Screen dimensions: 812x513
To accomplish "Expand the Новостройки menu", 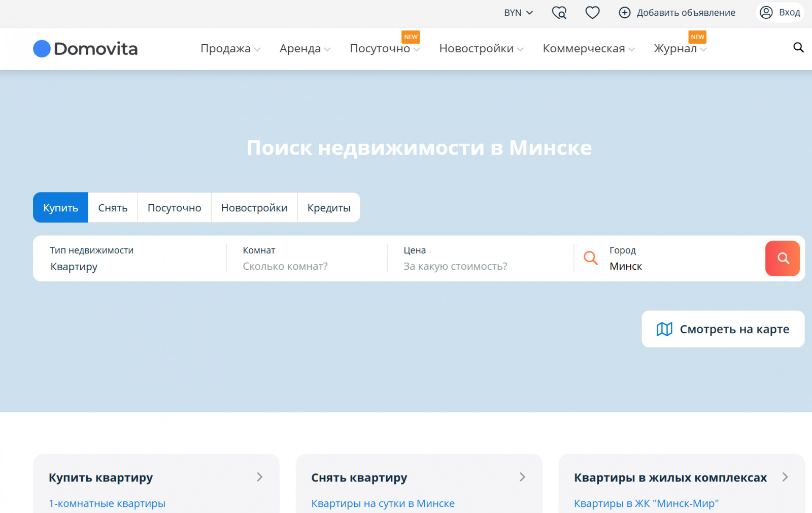I will pos(481,49).
